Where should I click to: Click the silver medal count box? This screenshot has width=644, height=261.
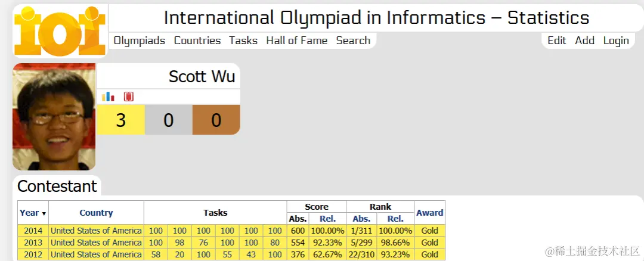(168, 120)
